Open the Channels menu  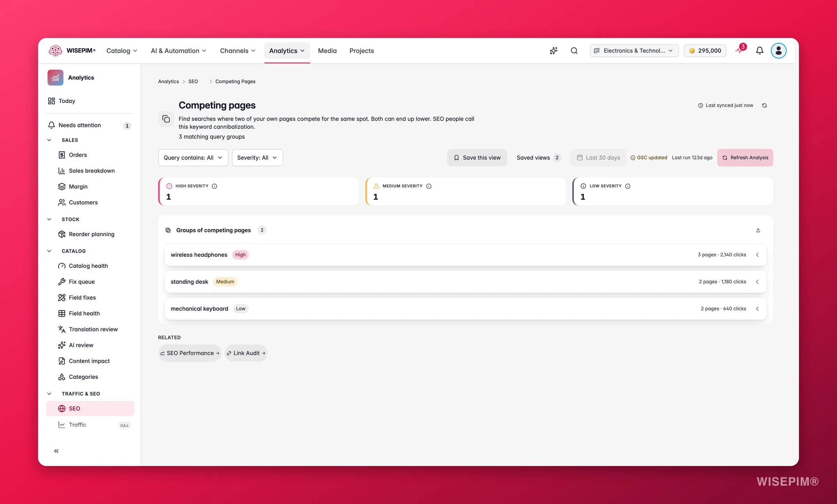[x=237, y=51]
